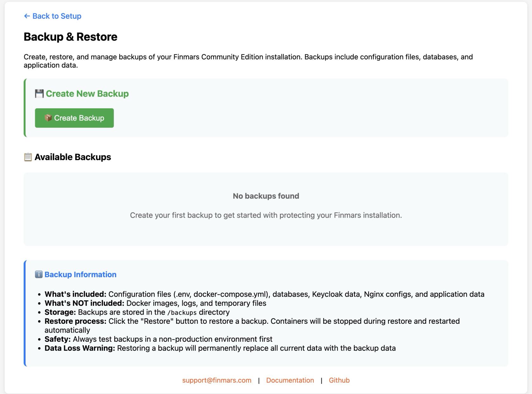This screenshot has height=394, width=532.
Task: Click the Restore process bullet label
Action: 75,321
